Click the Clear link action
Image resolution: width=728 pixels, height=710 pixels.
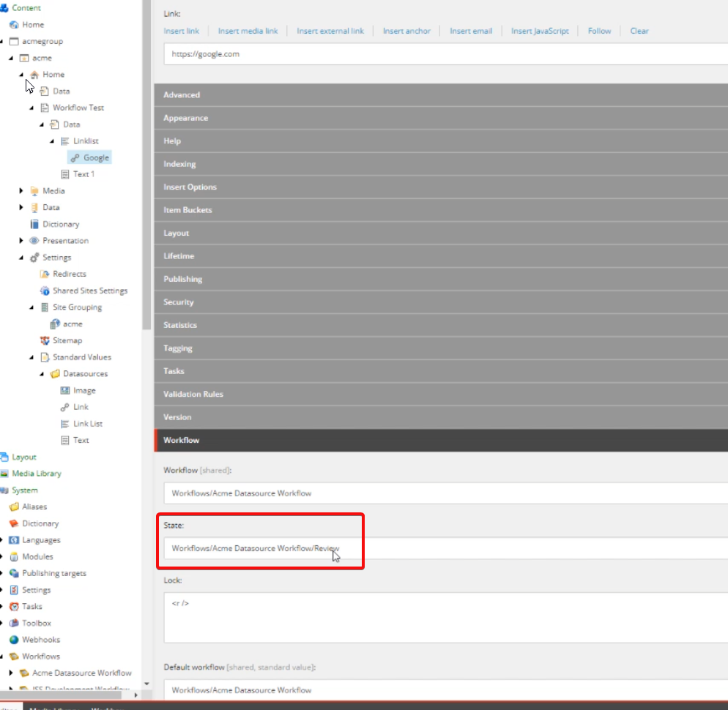[639, 31]
